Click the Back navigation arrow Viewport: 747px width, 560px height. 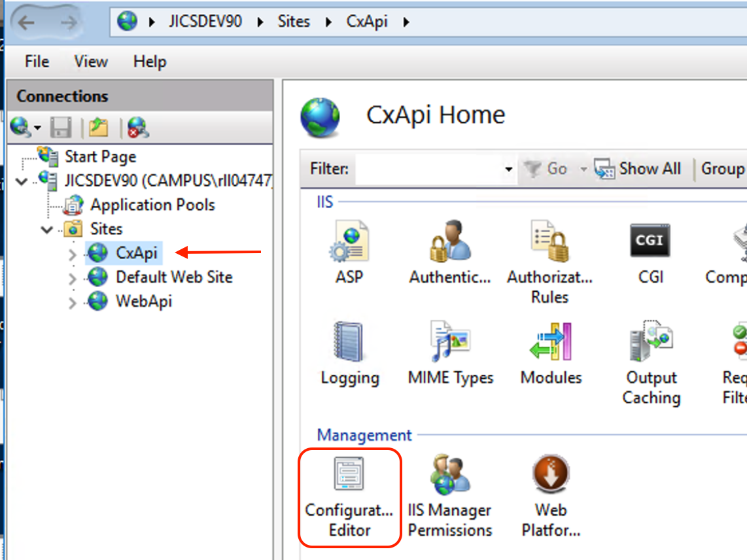click(x=26, y=22)
